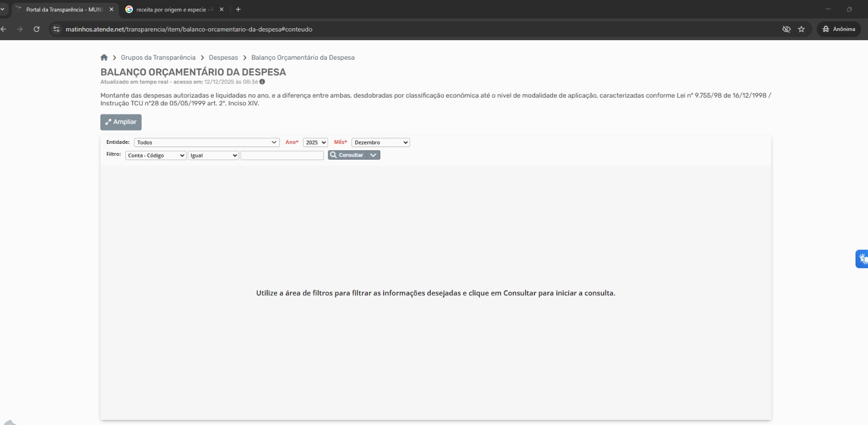
Task: Click the Ampliar button
Action: [121, 122]
